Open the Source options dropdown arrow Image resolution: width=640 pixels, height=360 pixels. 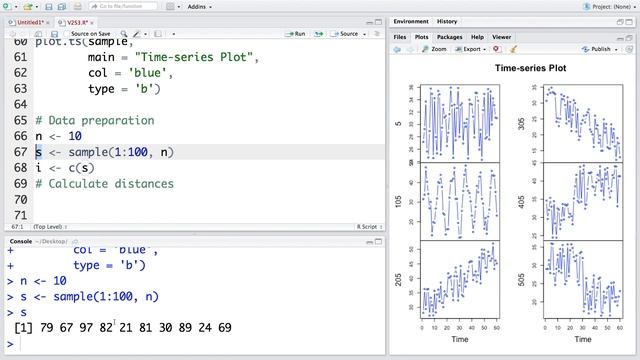[364, 34]
